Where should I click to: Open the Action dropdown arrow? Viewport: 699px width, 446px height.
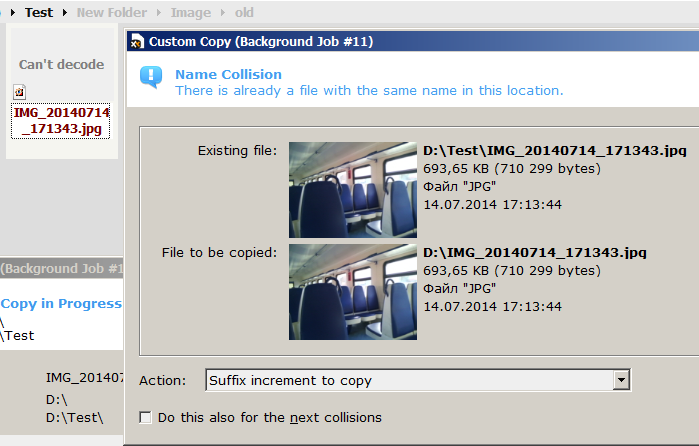tap(621, 380)
